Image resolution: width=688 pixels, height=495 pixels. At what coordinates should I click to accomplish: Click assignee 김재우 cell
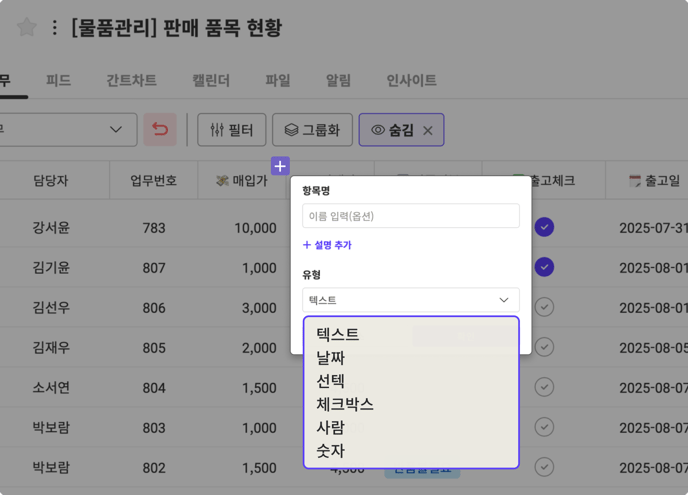(51, 348)
